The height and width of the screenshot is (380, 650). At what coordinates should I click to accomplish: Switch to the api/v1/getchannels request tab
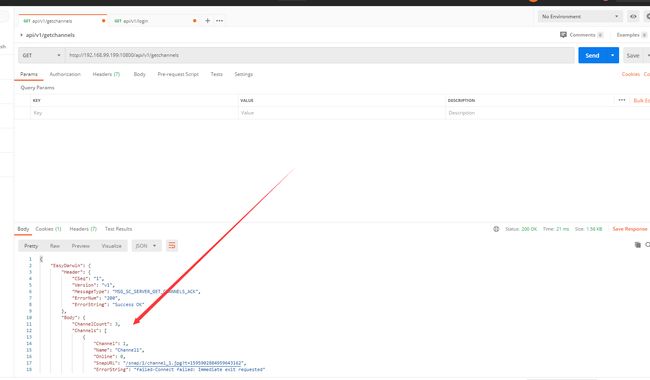pos(62,21)
